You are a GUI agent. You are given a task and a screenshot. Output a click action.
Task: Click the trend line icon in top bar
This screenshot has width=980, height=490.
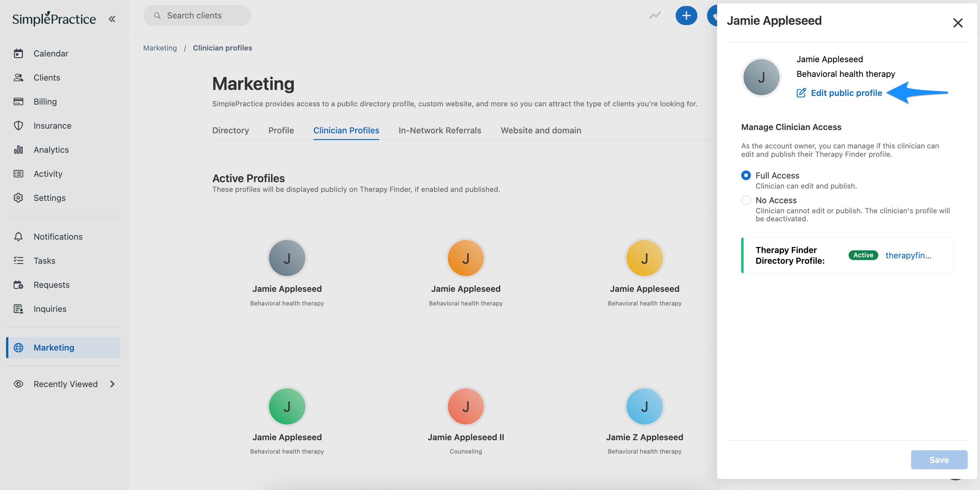[x=655, y=16]
